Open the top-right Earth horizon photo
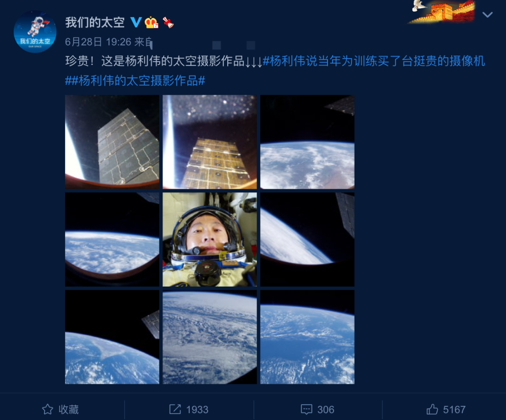This screenshot has height=420, width=506. point(307,142)
